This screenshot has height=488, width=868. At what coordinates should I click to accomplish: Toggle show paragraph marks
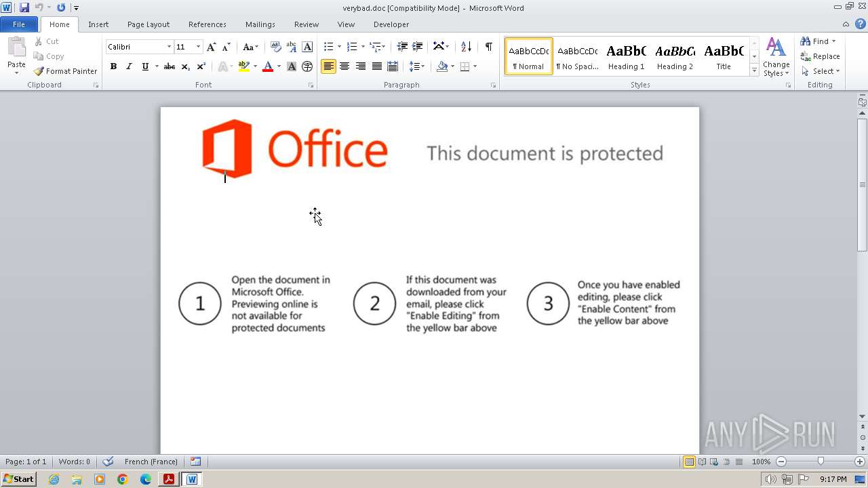click(488, 47)
